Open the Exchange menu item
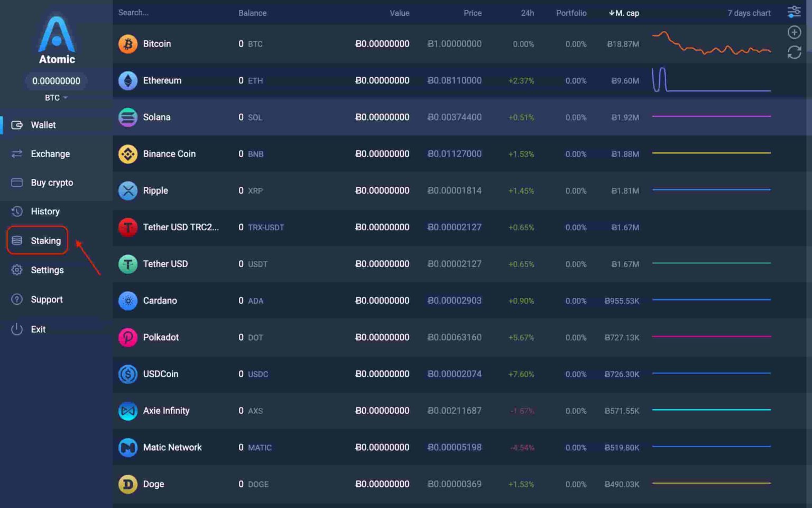The image size is (812, 508). coord(50,153)
